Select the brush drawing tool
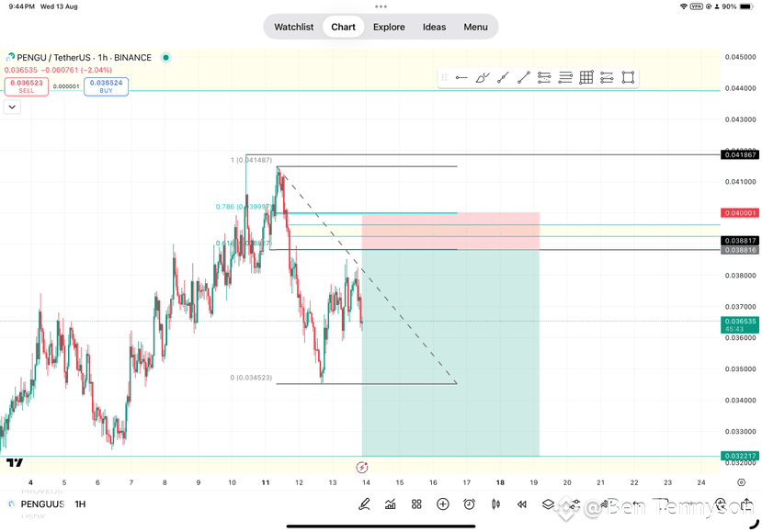The image size is (762, 532). click(x=482, y=78)
